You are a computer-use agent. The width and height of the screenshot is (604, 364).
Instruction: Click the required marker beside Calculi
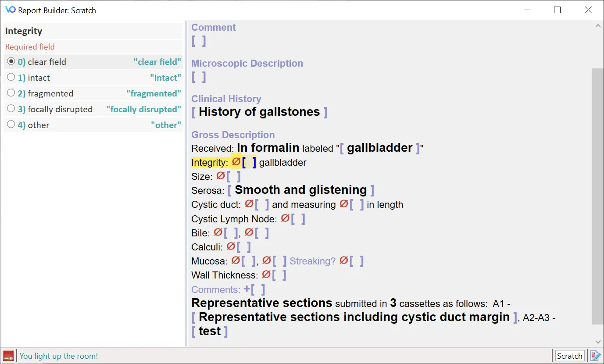pos(231,246)
